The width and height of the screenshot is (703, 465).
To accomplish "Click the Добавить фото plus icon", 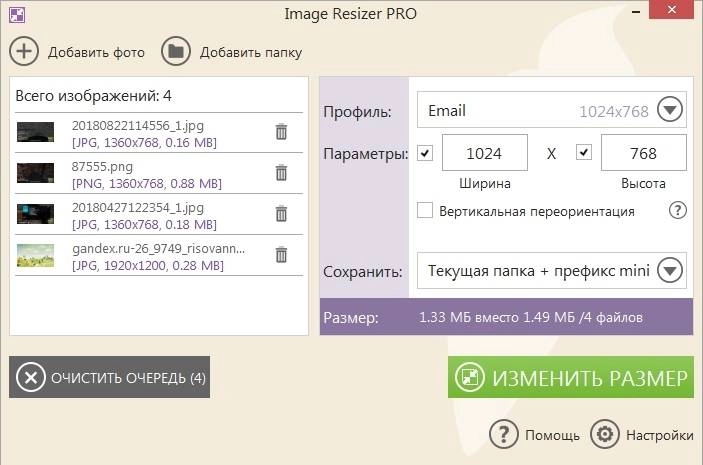I will coord(24,51).
